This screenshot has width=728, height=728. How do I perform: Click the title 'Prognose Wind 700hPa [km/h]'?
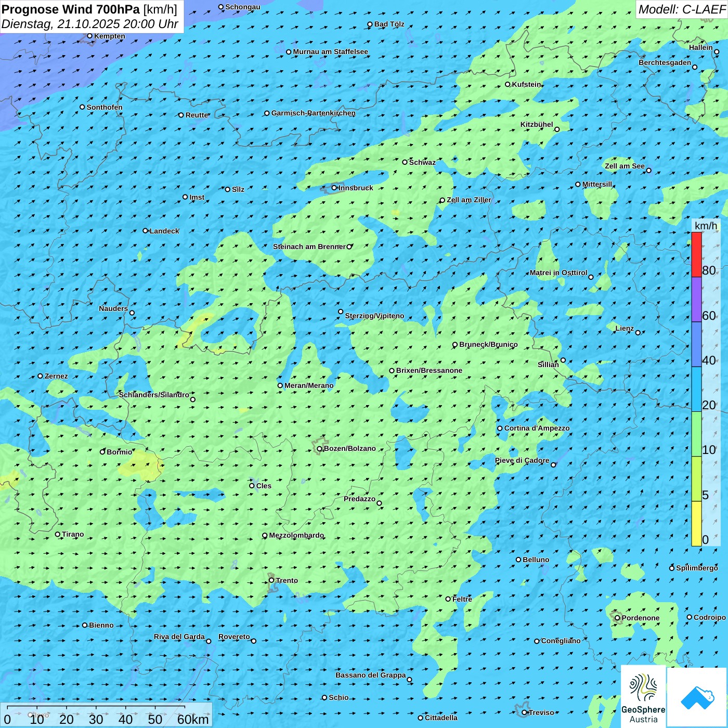[x=89, y=9]
